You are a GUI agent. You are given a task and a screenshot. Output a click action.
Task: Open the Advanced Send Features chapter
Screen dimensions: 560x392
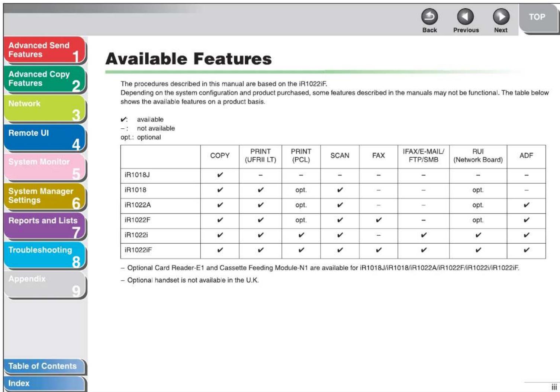[45, 50]
